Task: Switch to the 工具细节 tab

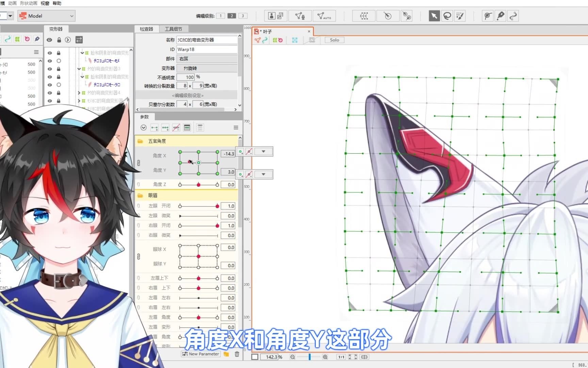Action: [174, 29]
